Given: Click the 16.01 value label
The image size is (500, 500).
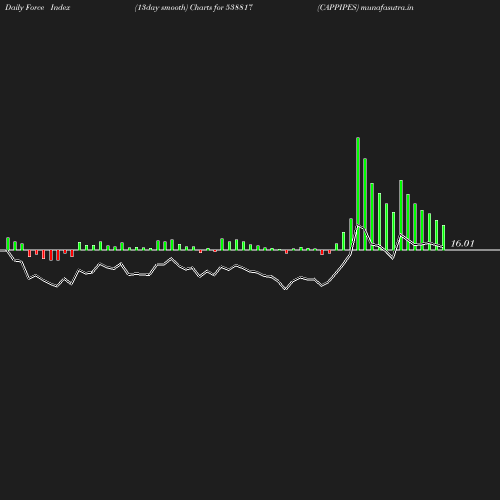Looking at the screenshot, I should coord(462,244).
